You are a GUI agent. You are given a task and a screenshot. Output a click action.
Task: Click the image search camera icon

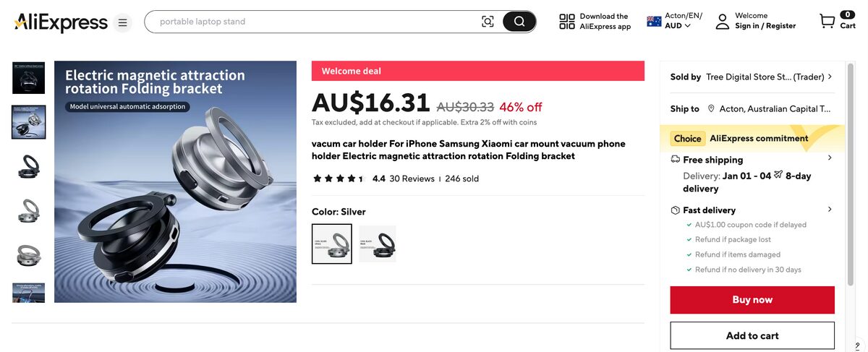click(488, 22)
